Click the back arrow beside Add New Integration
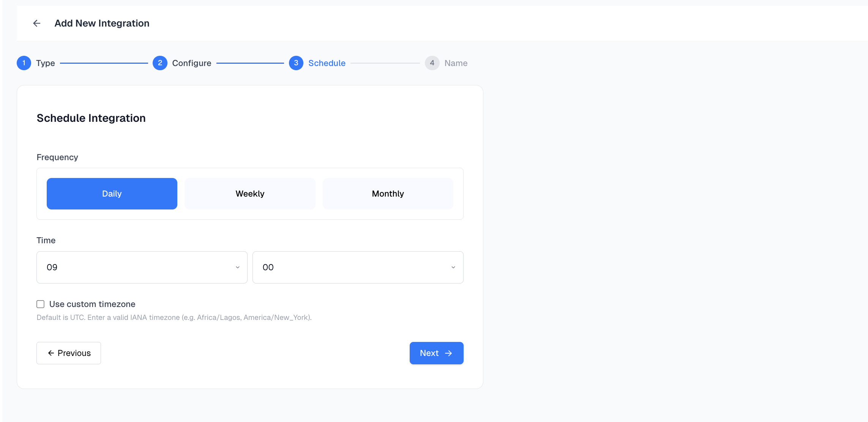Viewport: 868px width, 422px height. pyautogui.click(x=37, y=23)
